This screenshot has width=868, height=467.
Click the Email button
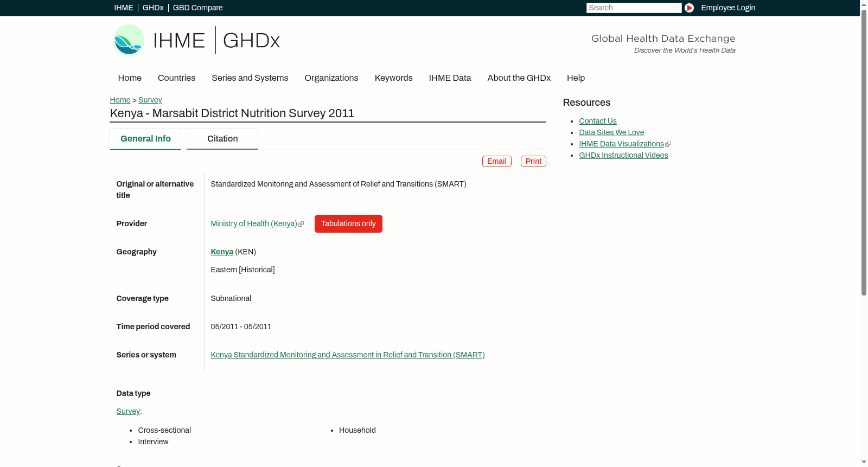click(x=497, y=161)
